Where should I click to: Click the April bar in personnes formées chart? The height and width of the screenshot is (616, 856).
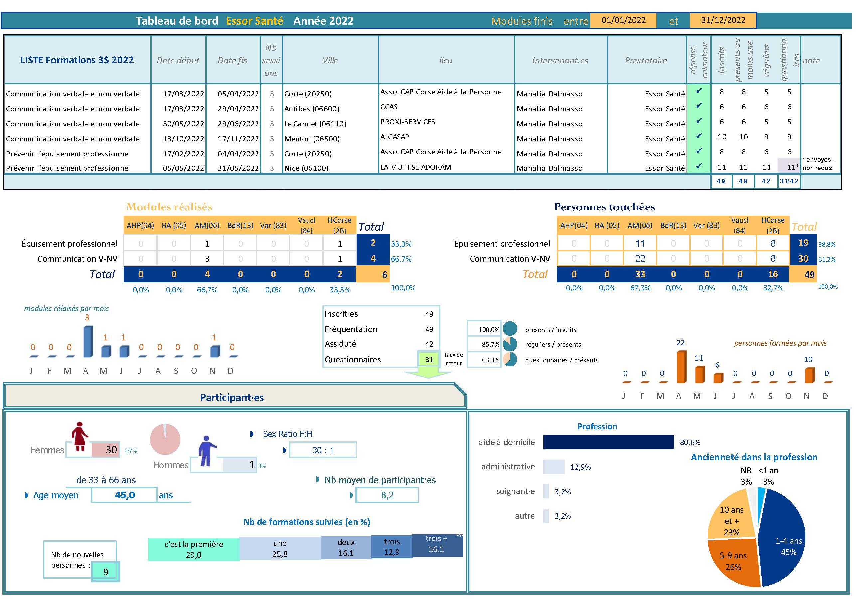pos(681,367)
